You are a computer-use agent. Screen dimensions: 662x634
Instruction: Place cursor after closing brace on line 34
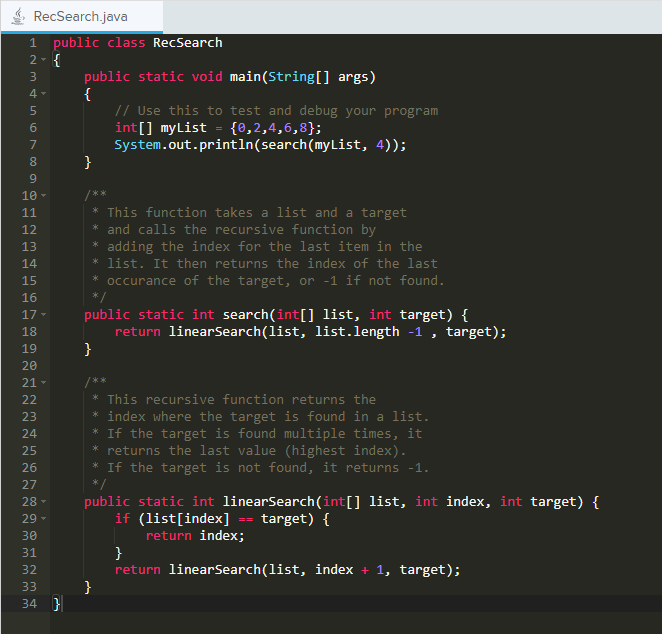point(62,604)
